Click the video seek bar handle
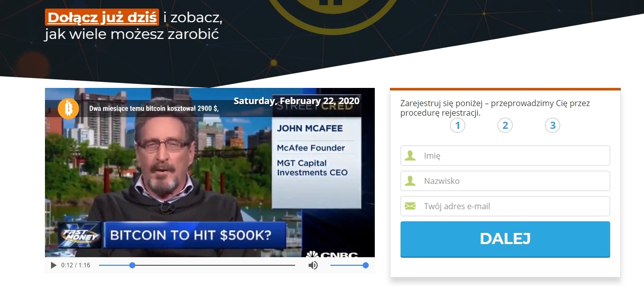The width and height of the screenshot is (644, 286). [132, 265]
